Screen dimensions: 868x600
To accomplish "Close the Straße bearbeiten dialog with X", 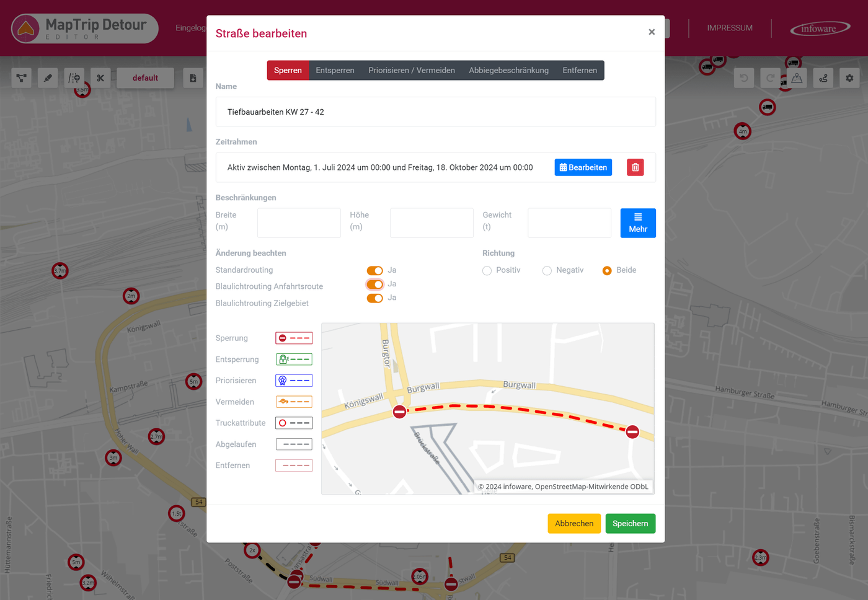I will pos(652,32).
